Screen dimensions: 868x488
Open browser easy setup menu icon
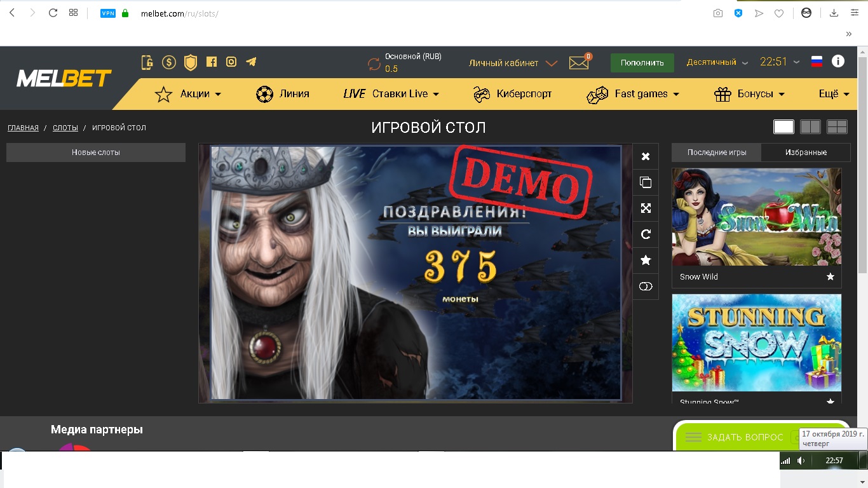[x=855, y=13]
